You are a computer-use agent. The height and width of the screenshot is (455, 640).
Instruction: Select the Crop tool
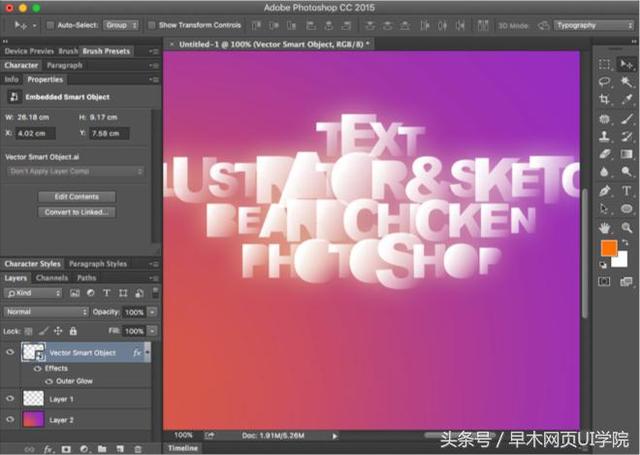604,99
